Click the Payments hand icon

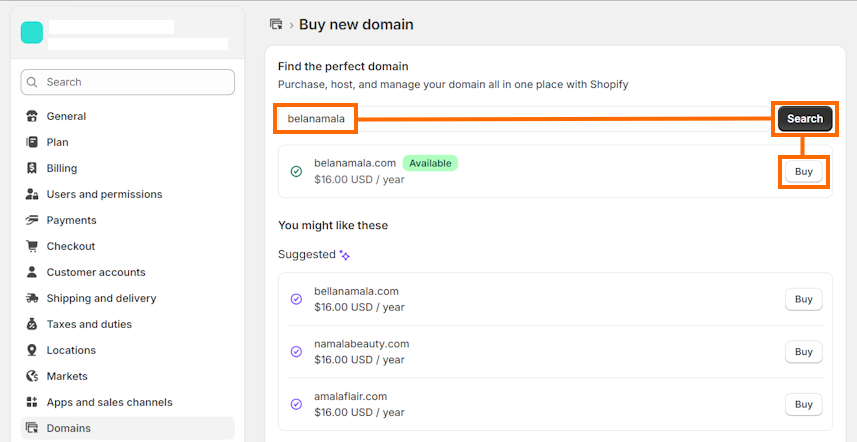pos(32,220)
